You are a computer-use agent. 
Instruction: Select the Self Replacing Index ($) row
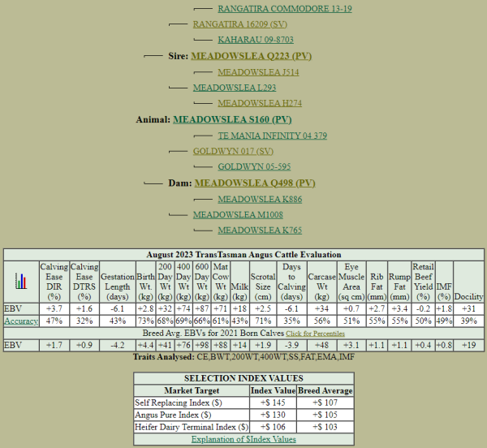click(x=243, y=403)
